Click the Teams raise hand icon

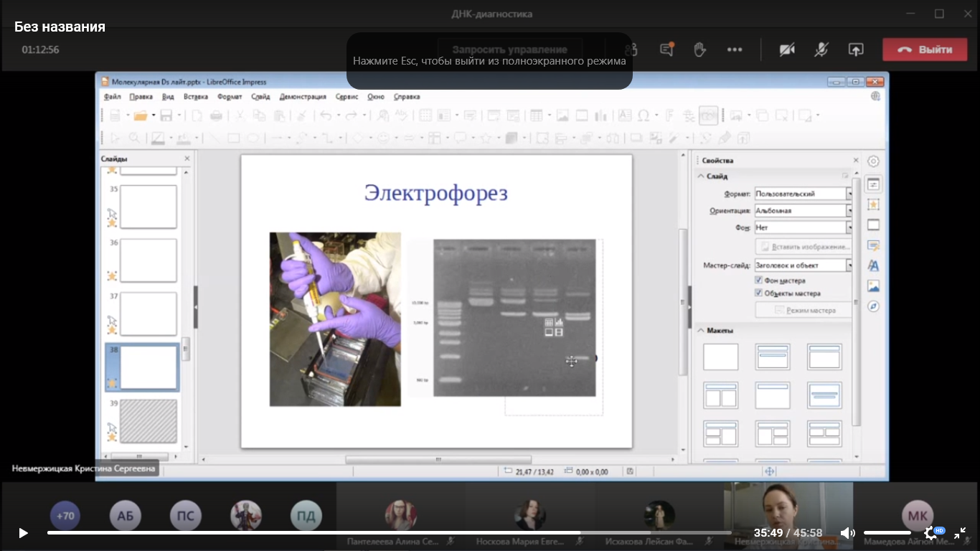click(x=699, y=50)
